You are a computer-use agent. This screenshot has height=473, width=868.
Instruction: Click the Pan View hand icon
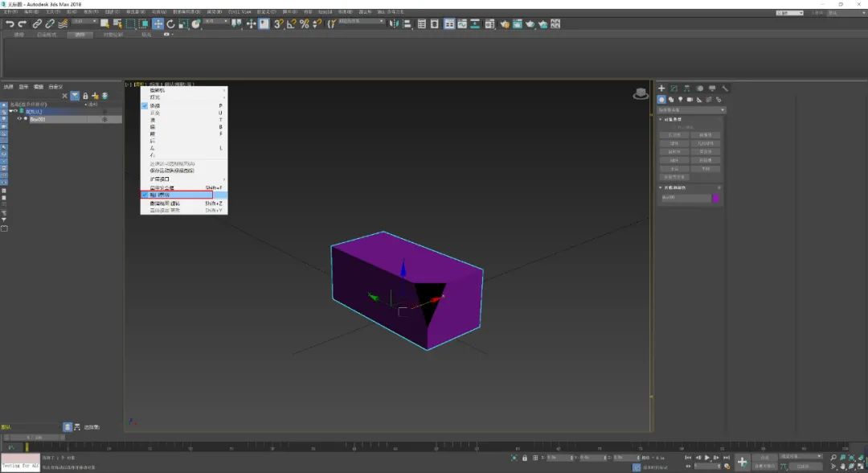[x=843, y=467]
